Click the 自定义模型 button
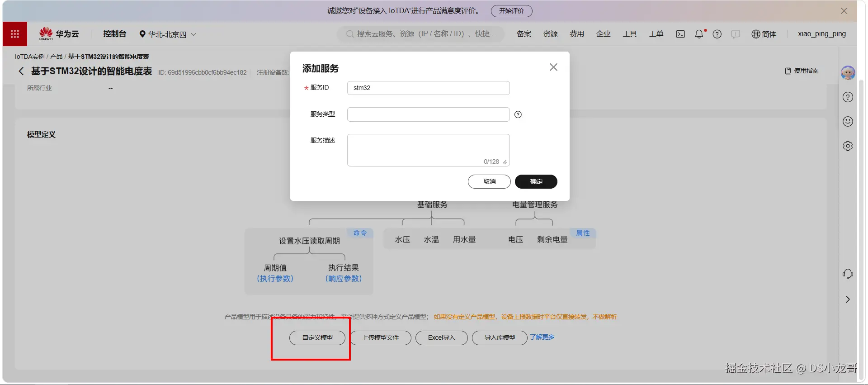Image resolution: width=868 pixels, height=385 pixels. [x=317, y=337]
